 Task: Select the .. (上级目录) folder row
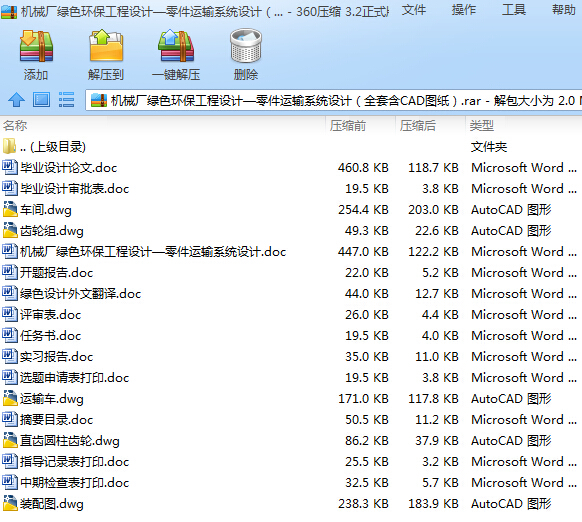click(x=291, y=147)
